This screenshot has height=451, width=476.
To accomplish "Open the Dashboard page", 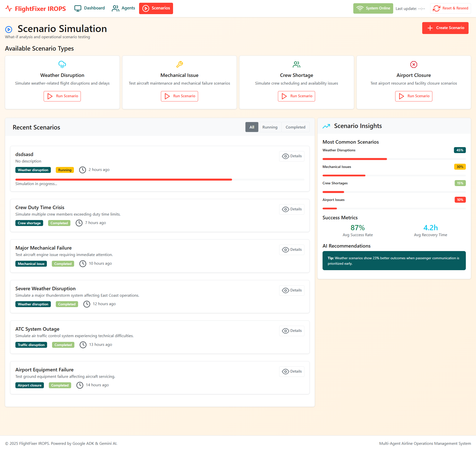I will pyautogui.click(x=89, y=8).
